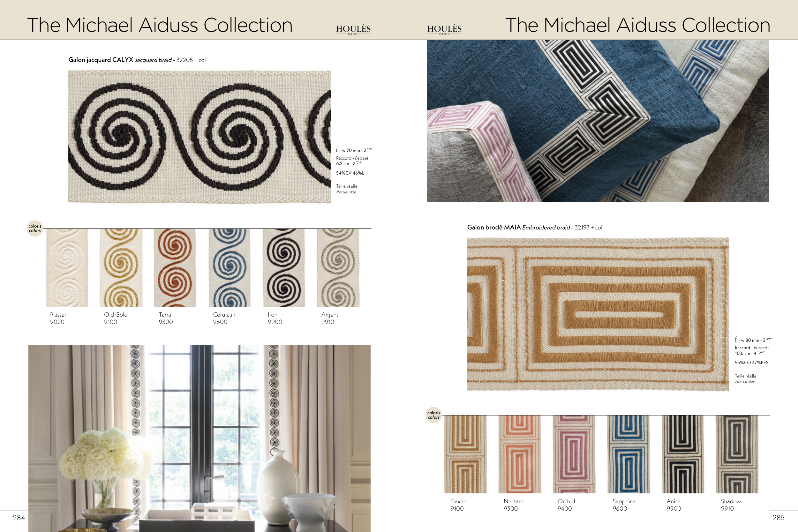
Task: Choose the Nectare 9300 orange swatch
Action: (x=520, y=454)
